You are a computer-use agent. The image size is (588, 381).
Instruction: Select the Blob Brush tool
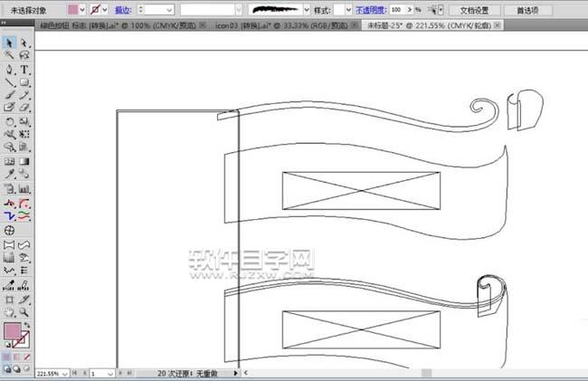(x=9, y=108)
